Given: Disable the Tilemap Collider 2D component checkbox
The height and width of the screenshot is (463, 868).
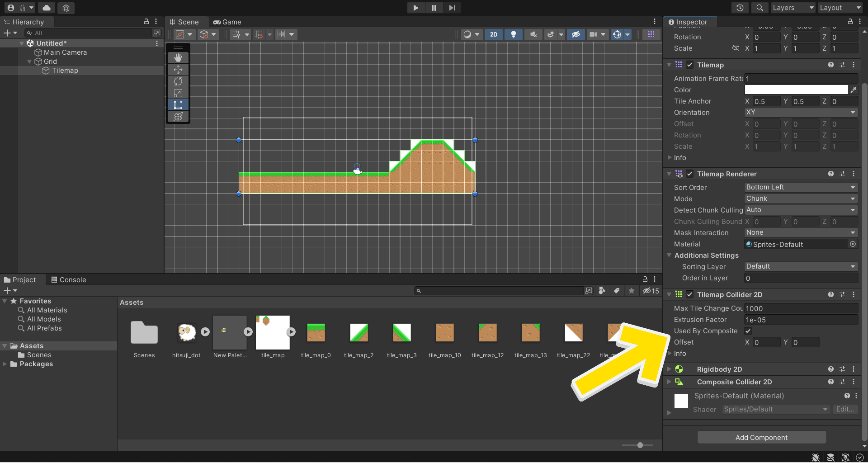Looking at the screenshot, I should tap(689, 295).
